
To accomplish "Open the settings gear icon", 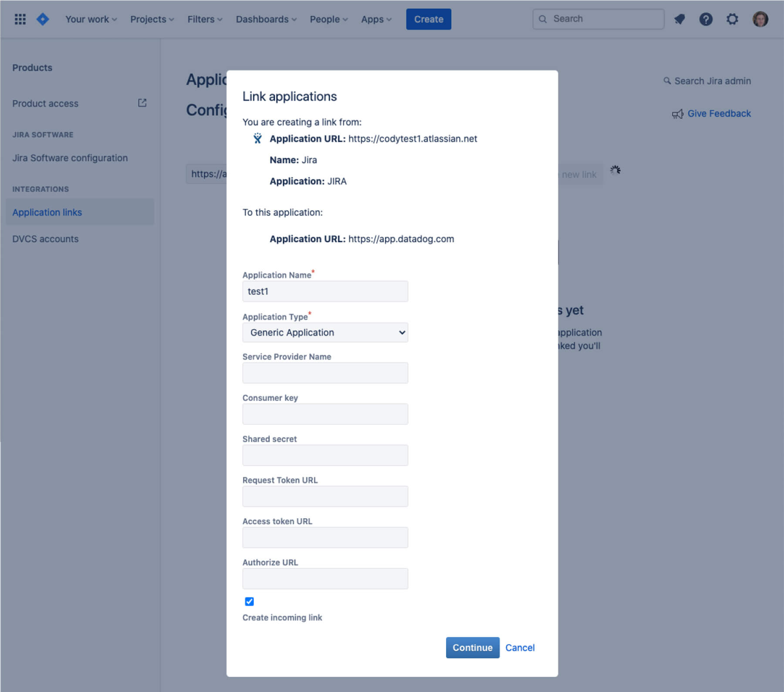I will (x=732, y=19).
